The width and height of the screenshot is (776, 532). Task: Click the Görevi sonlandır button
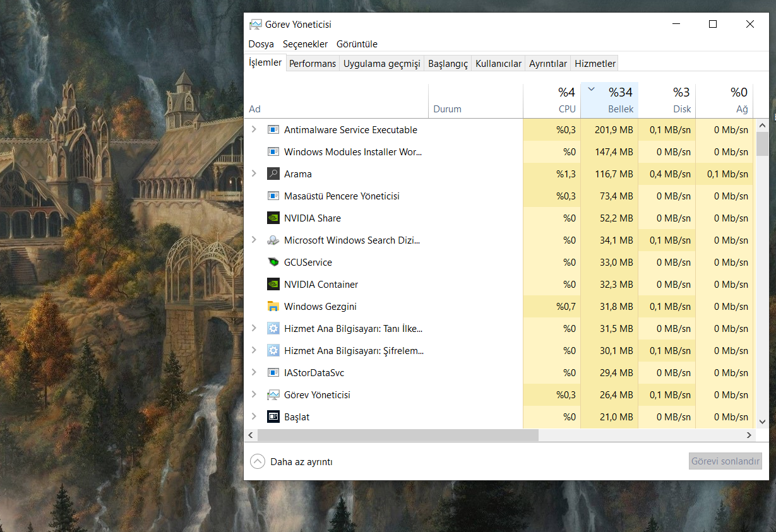click(725, 461)
